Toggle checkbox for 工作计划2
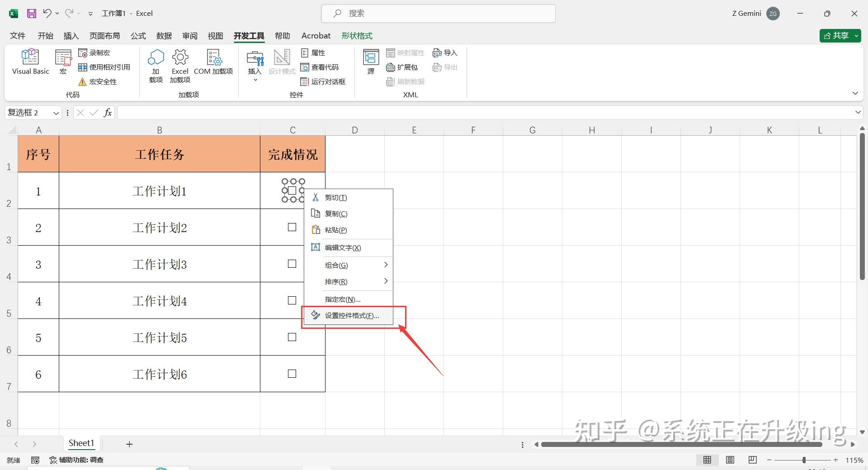Screen dimensions: 868x470 [292, 227]
